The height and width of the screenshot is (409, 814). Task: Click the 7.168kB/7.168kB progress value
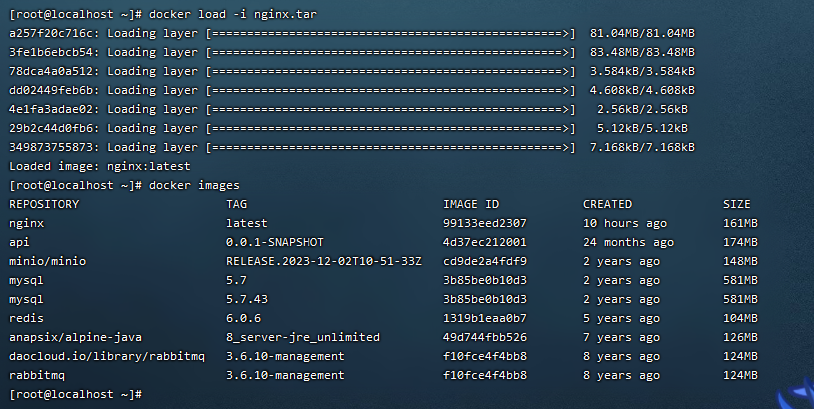[x=642, y=147]
